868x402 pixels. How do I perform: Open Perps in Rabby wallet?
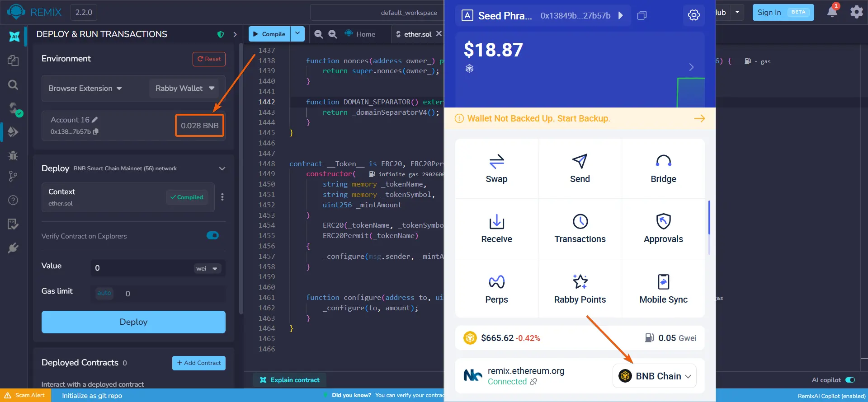click(x=496, y=289)
